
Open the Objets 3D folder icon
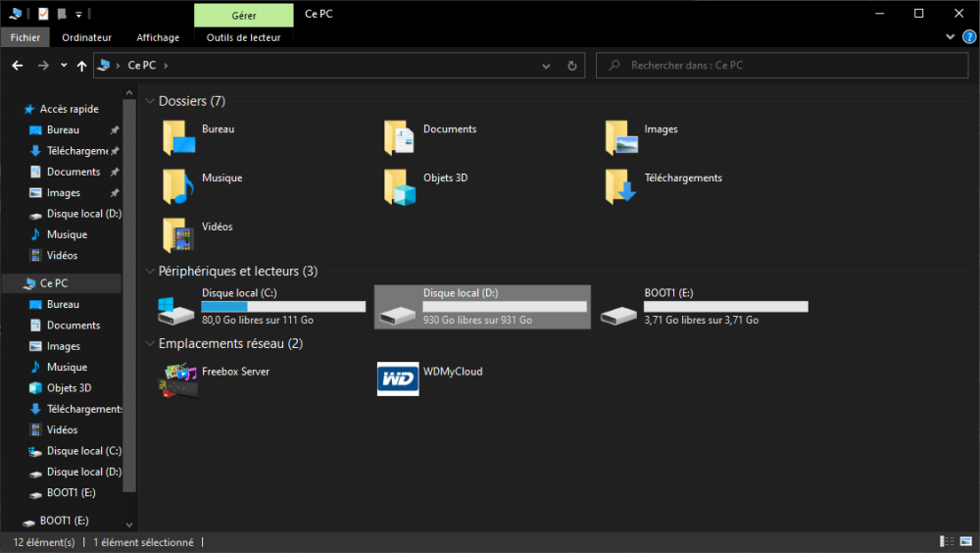coord(400,186)
